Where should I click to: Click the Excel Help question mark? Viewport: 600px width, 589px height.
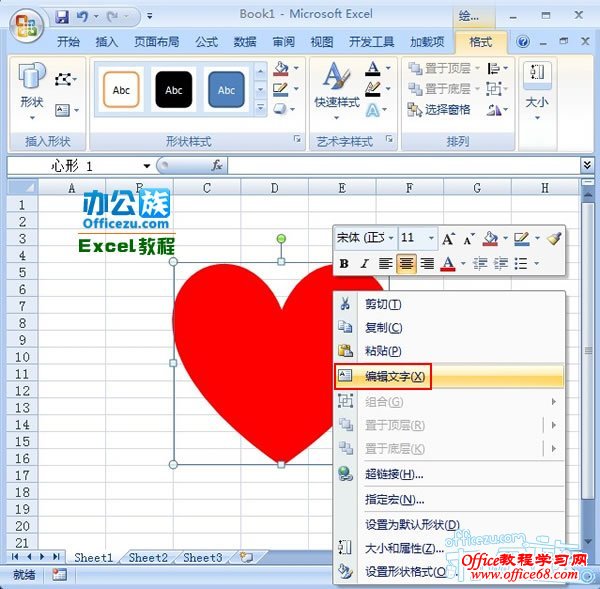tap(523, 41)
